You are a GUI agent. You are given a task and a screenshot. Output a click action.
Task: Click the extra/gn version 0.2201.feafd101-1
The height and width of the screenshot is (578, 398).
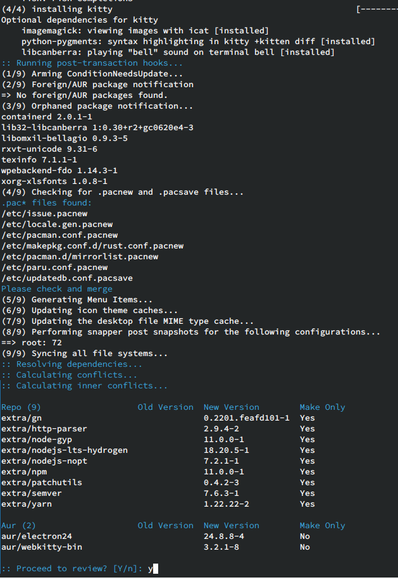click(x=246, y=418)
